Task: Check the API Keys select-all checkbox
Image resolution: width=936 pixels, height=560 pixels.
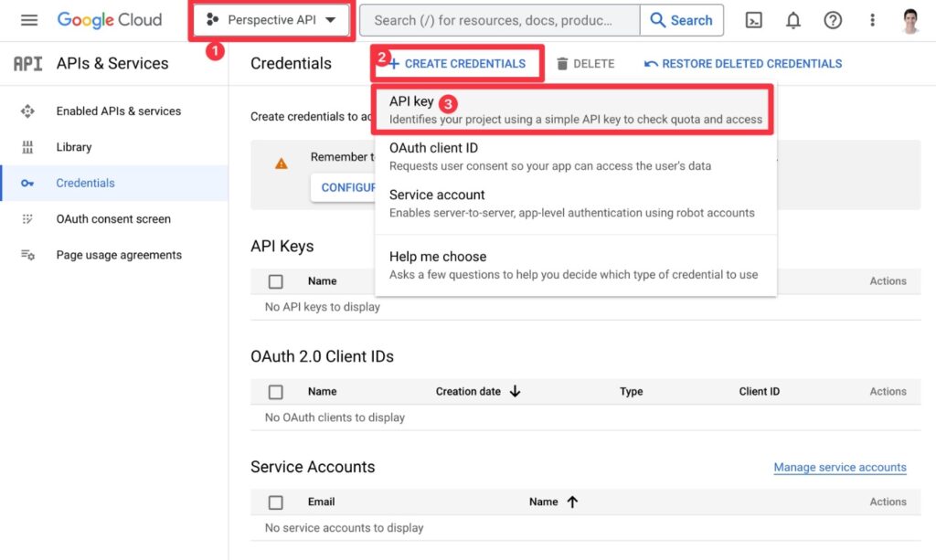Action: click(x=275, y=281)
